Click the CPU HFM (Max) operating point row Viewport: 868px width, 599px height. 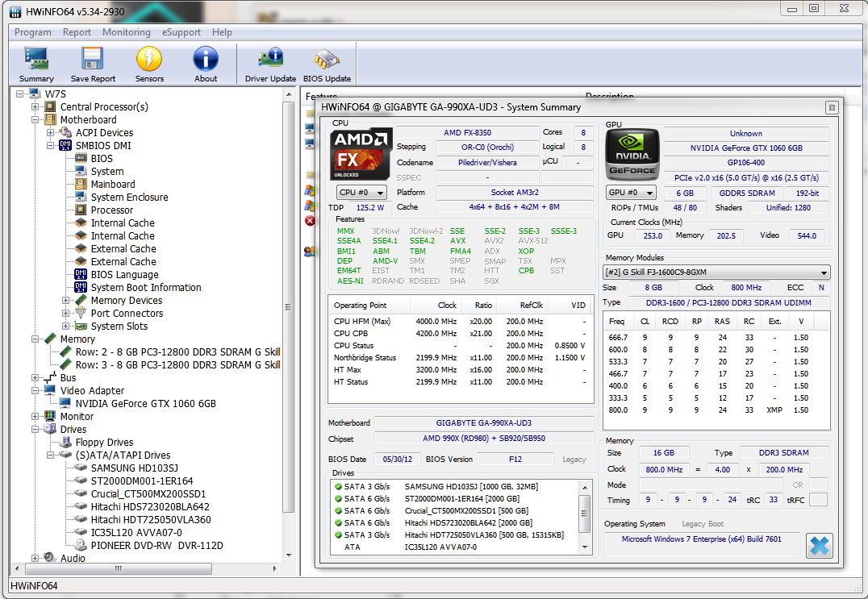pos(460,322)
